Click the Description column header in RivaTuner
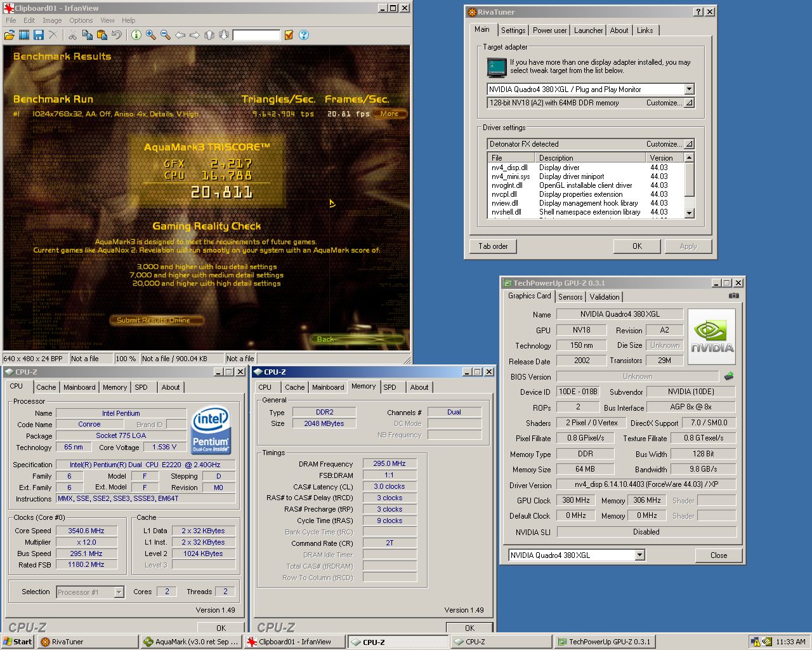Viewport: 812px width, 650px height. pyautogui.click(x=589, y=157)
